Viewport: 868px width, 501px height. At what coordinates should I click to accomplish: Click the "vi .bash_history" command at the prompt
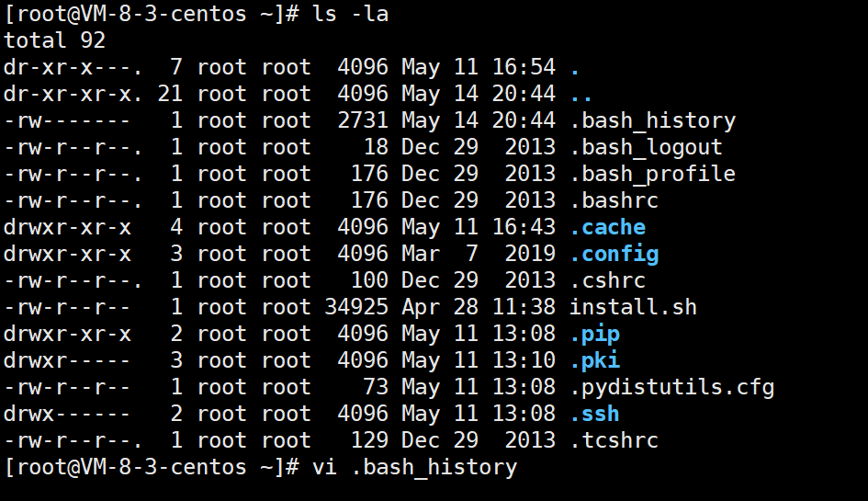[x=414, y=467]
